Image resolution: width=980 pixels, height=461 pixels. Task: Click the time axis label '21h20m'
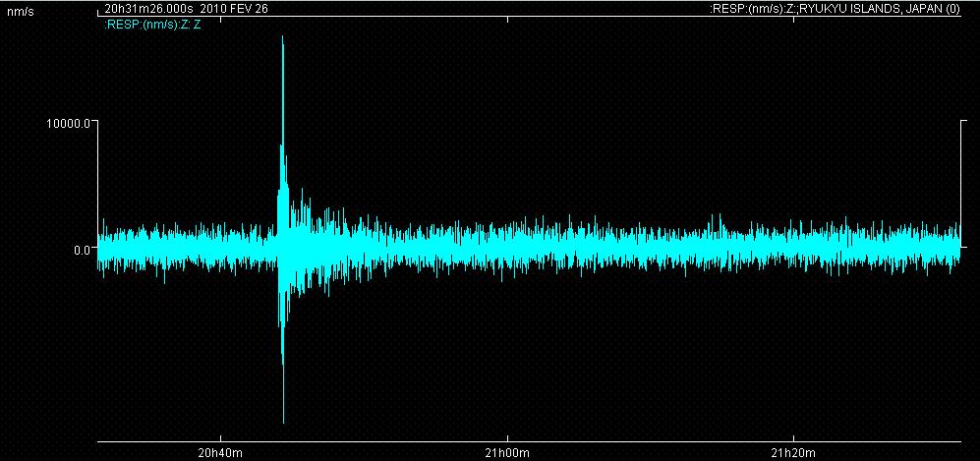coord(793,452)
